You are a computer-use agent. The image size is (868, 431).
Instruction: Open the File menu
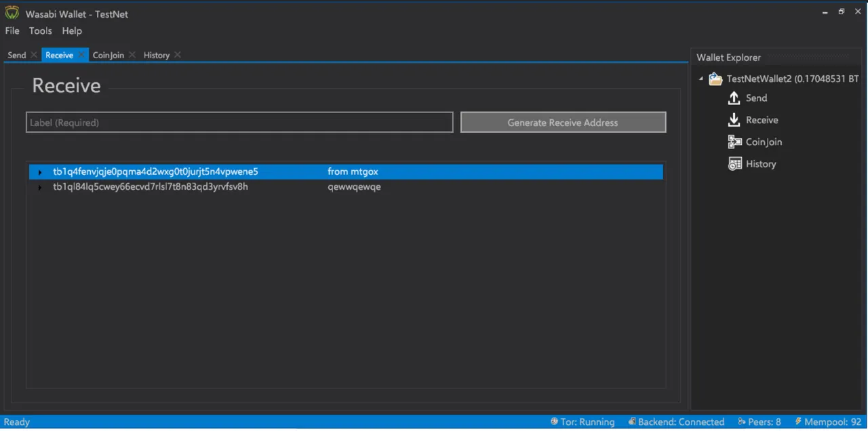pyautogui.click(x=12, y=30)
